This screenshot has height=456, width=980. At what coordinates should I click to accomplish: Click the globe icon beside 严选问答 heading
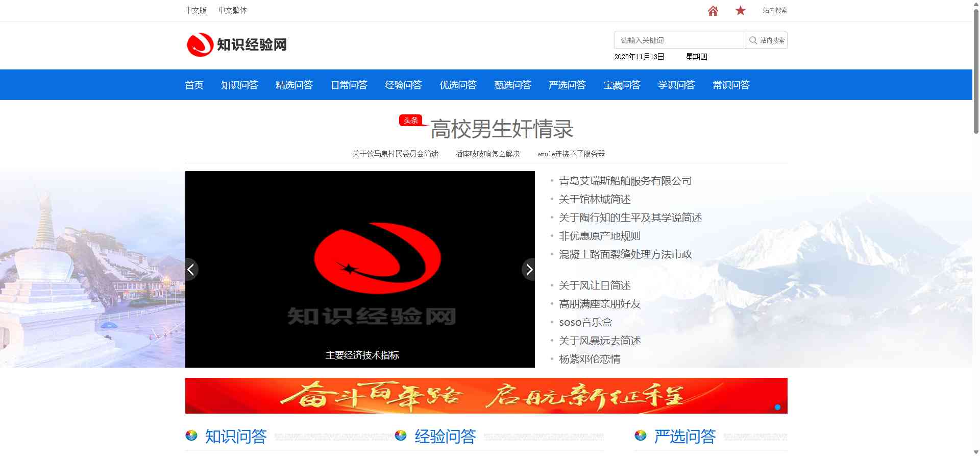641,436
